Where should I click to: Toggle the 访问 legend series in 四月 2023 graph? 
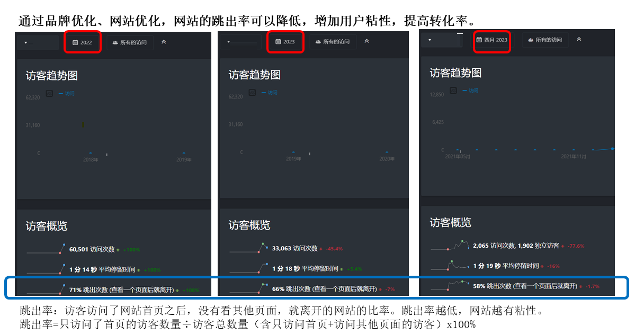[470, 90]
